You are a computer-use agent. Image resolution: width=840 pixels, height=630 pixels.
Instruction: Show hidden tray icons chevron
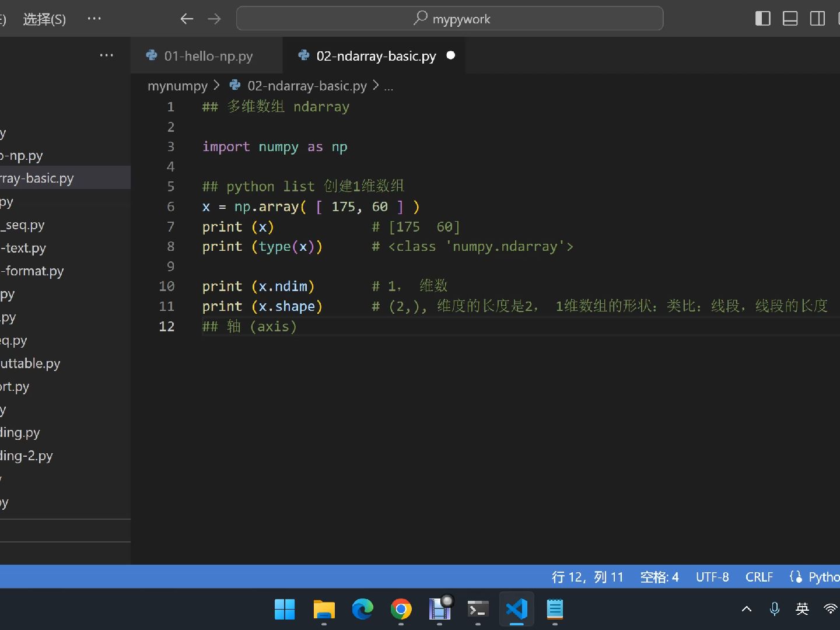coord(746,609)
